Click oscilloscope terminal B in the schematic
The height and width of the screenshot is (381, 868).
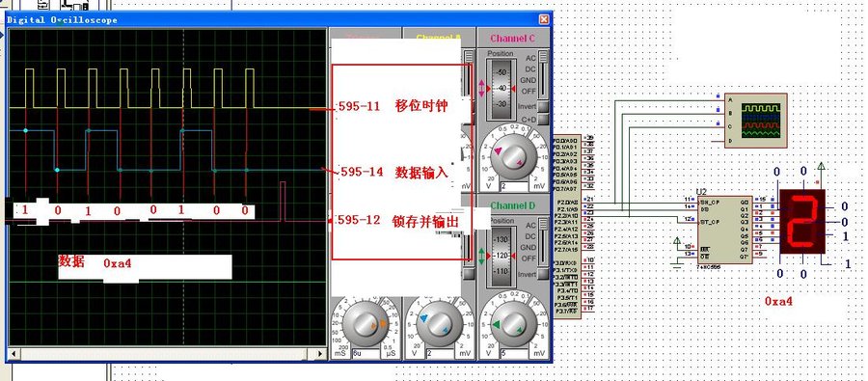730,114
